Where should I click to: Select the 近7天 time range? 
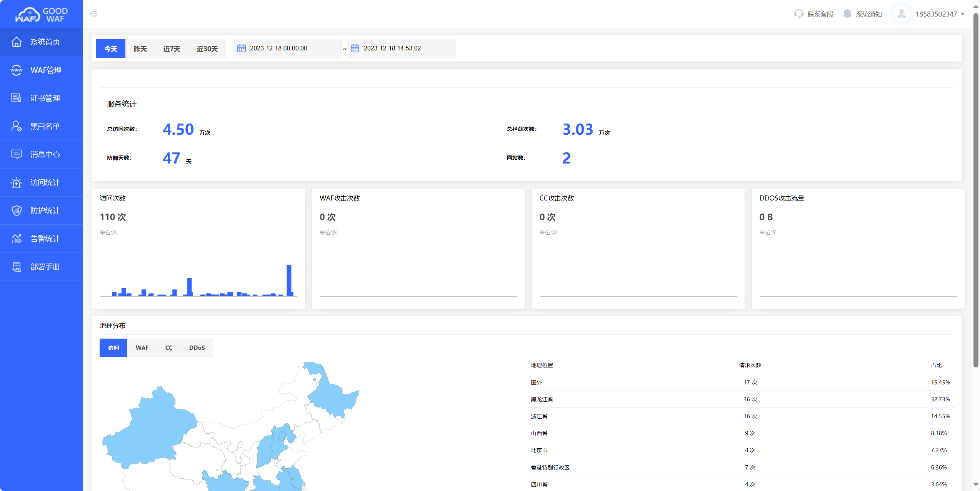coord(172,49)
